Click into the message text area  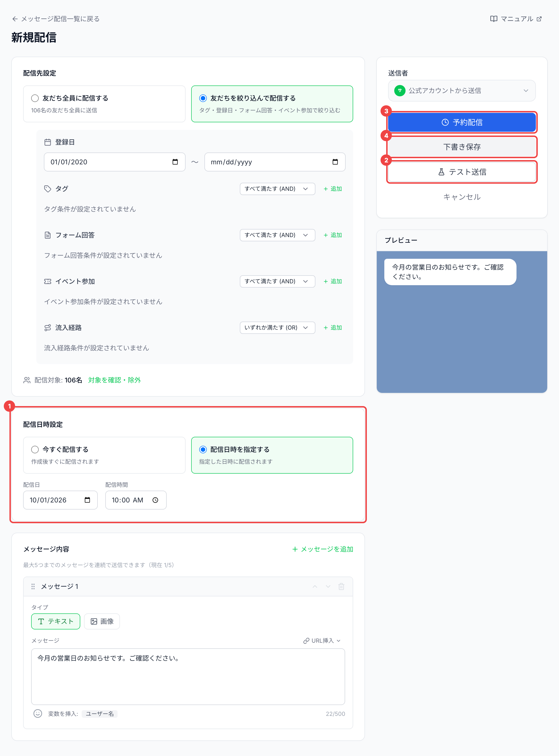(188, 676)
